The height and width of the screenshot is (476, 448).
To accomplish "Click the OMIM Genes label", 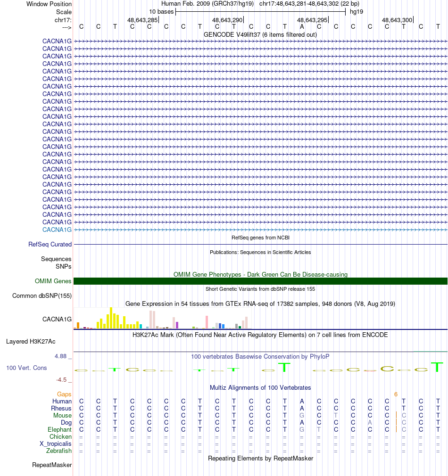I will pos(53,281).
